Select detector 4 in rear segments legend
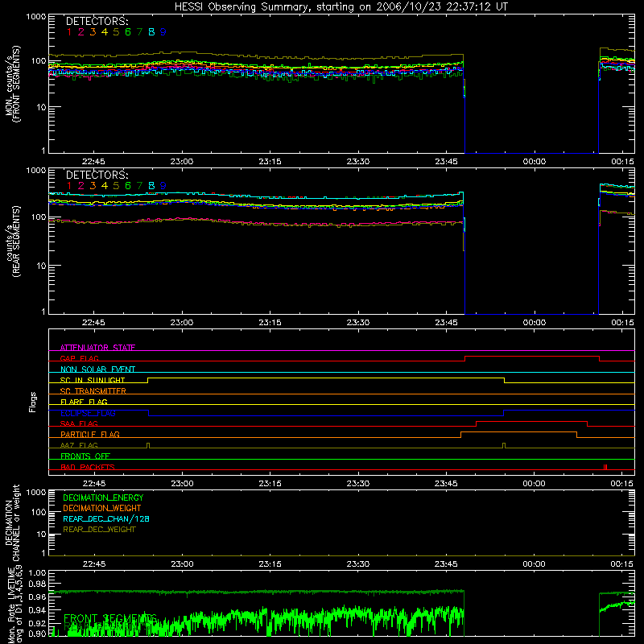 (x=105, y=186)
